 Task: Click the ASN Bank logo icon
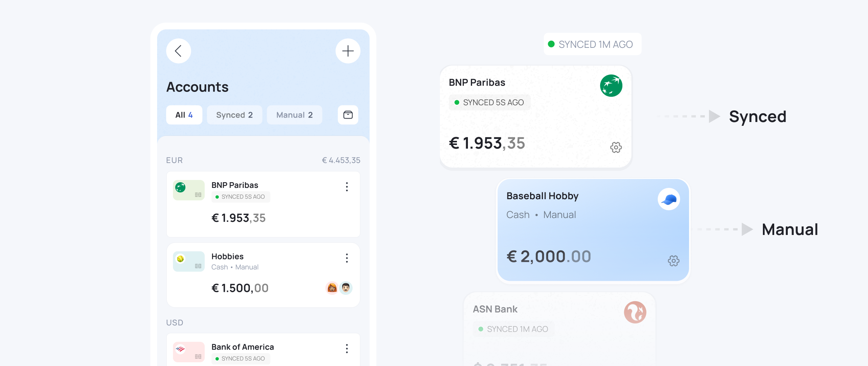point(635,312)
